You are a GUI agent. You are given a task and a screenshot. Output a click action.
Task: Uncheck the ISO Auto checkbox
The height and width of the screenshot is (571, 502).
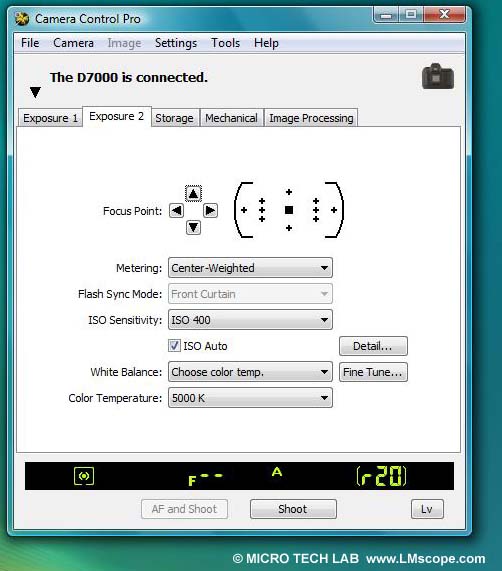coord(174,346)
